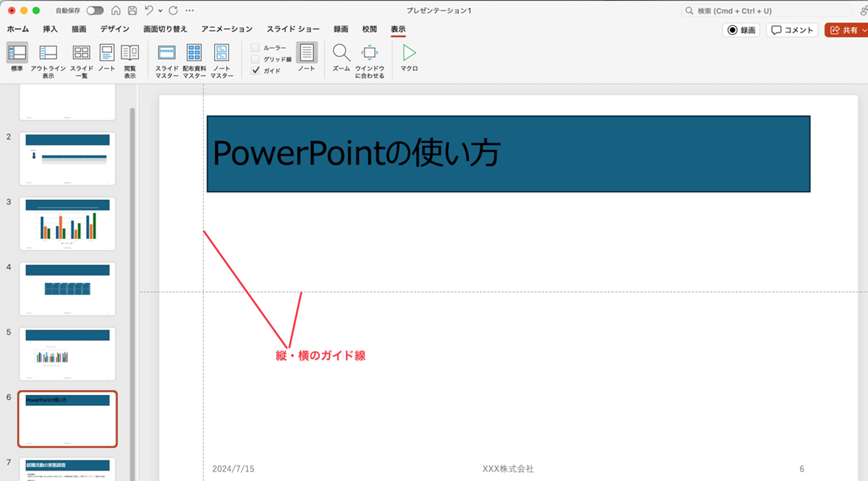The width and height of the screenshot is (868, 481).
Task: Open the Transitions (画面切り替え) tab
Action: tap(165, 29)
